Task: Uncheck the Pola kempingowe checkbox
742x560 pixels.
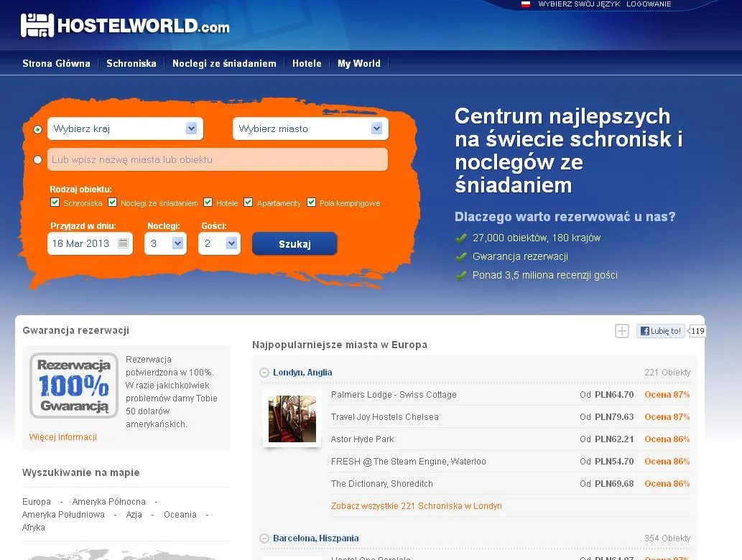Action: pyautogui.click(x=311, y=202)
